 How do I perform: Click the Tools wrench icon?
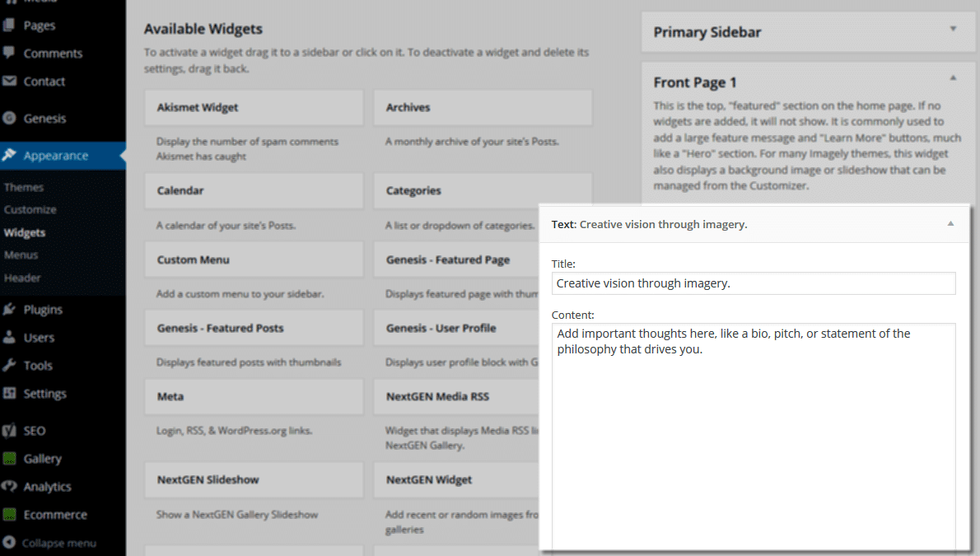click(x=9, y=365)
